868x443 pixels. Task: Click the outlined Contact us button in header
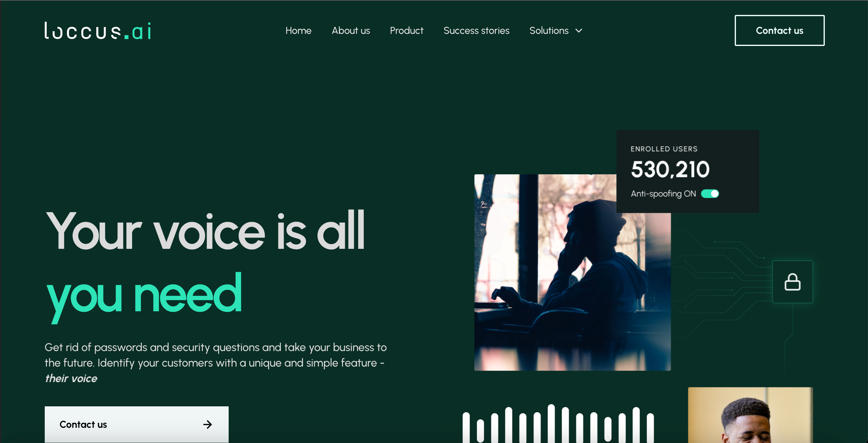(779, 30)
